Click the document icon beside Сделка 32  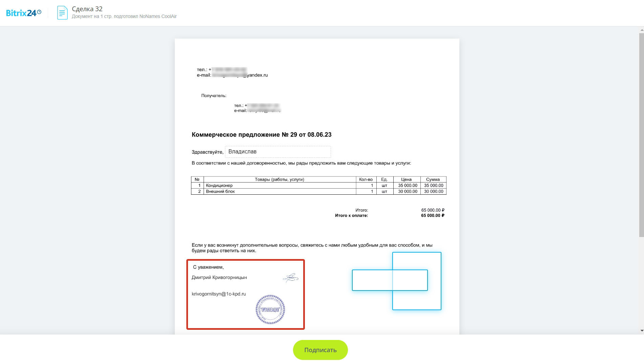coord(62,13)
